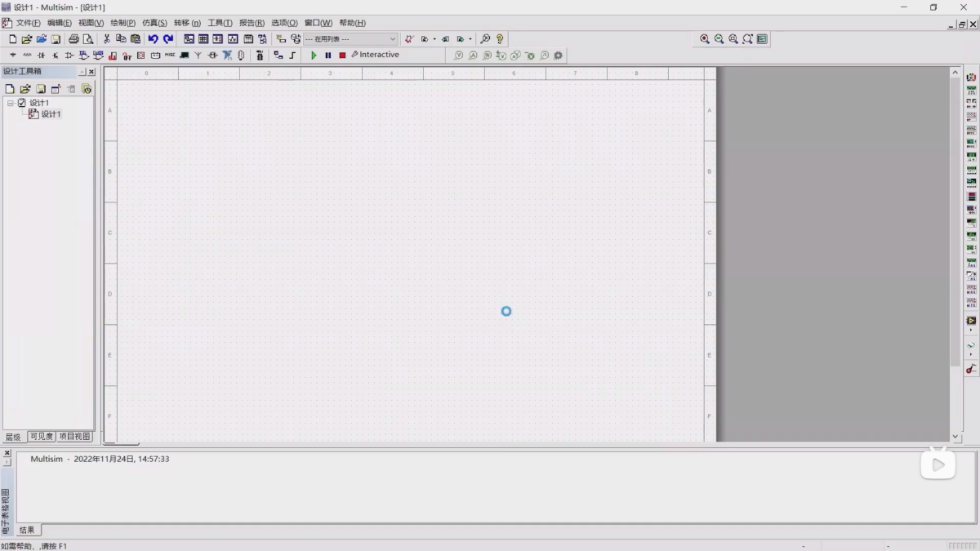Image resolution: width=980 pixels, height=551 pixels.
Task: Click the vertical scrollbar up arrow
Action: 955,73
